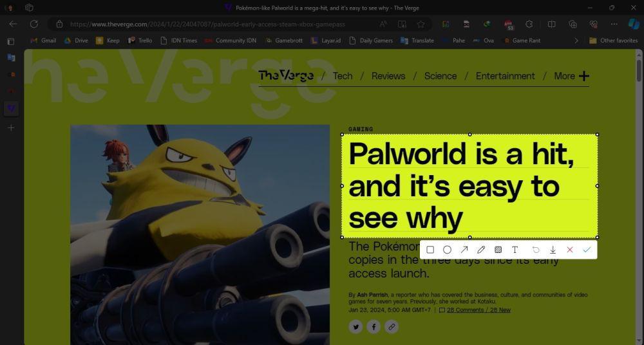The image size is (644, 345).
Task: Save the screenshot with download icon
Action: click(x=553, y=250)
